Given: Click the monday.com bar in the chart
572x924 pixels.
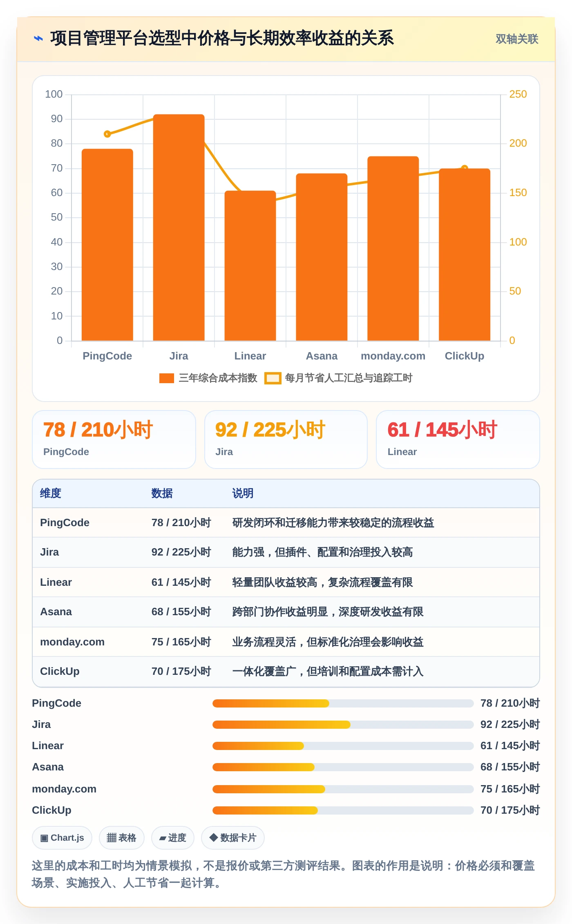Looking at the screenshot, I should tap(393, 248).
